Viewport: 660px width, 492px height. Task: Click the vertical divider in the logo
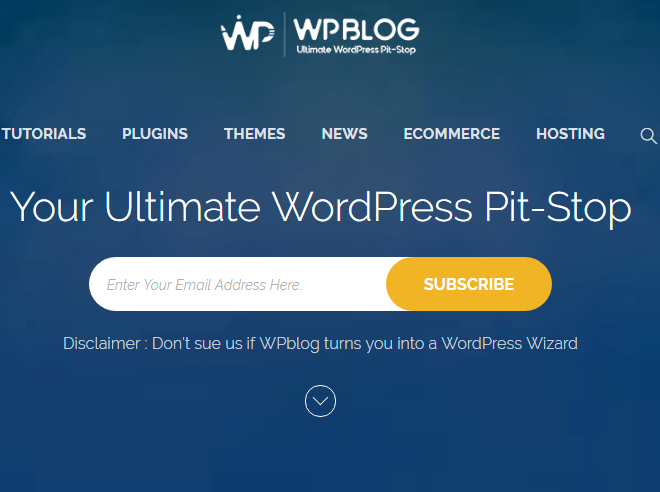click(285, 34)
